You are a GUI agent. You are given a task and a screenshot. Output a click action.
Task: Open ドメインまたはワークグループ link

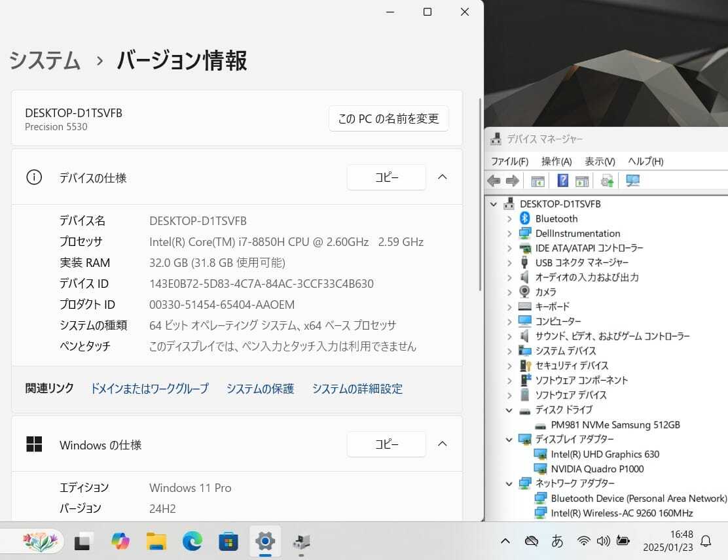coord(149,389)
